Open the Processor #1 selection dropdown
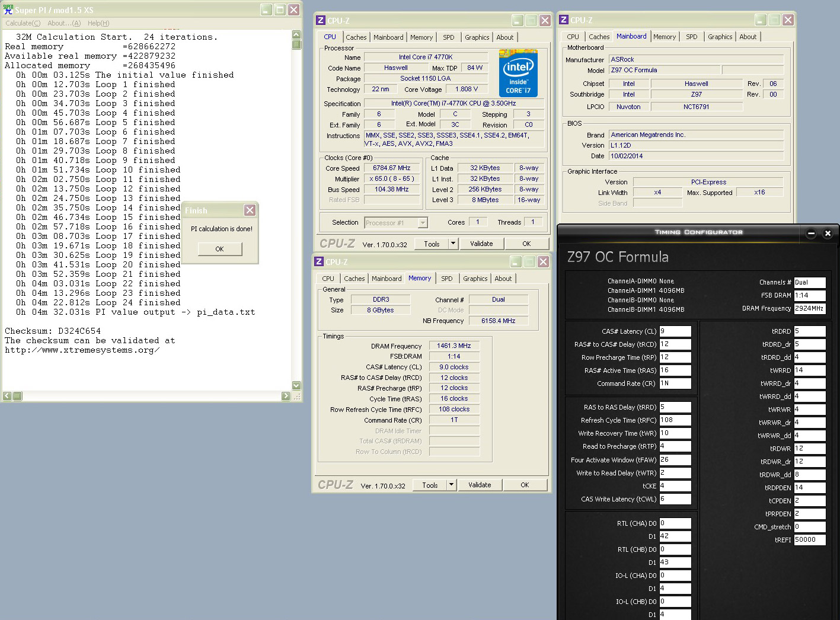Viewport: 840px width, 620px height. coord(423,223)
